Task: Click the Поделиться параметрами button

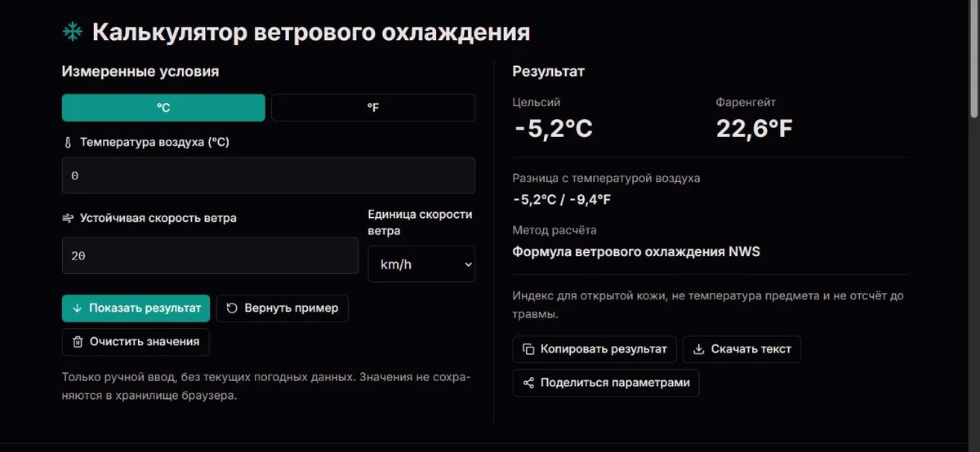Action: tap(606, 383)
